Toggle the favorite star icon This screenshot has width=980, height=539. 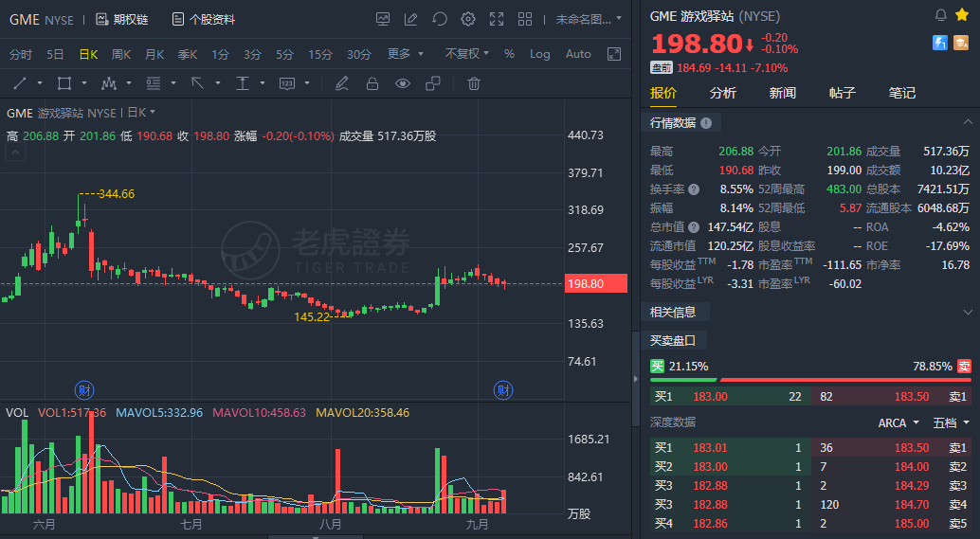click(x=962, y=15)
